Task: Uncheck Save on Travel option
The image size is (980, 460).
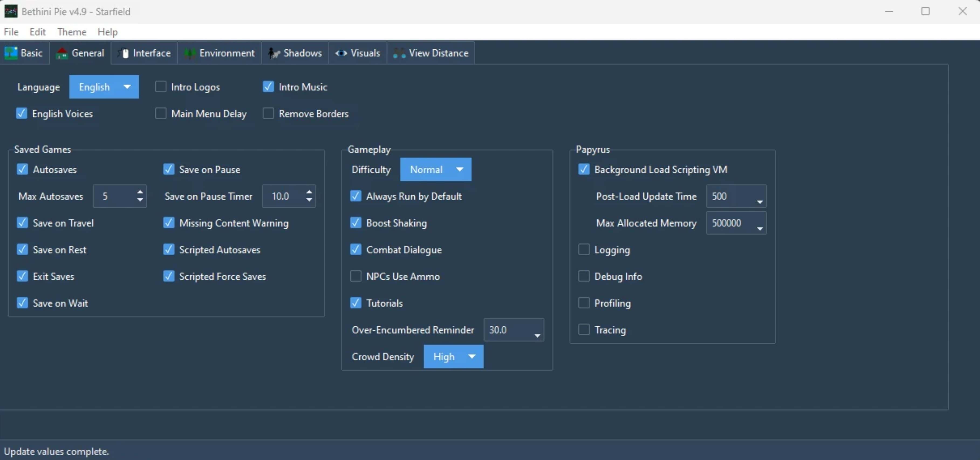Action: click(22, 223)
